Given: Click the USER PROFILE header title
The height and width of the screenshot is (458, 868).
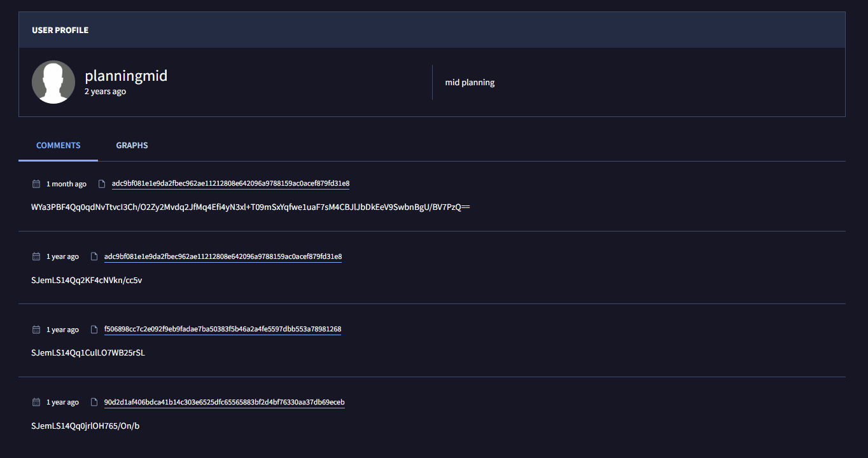Looking at the screenshot, I should pyautogui.click(x=60, y=30).
